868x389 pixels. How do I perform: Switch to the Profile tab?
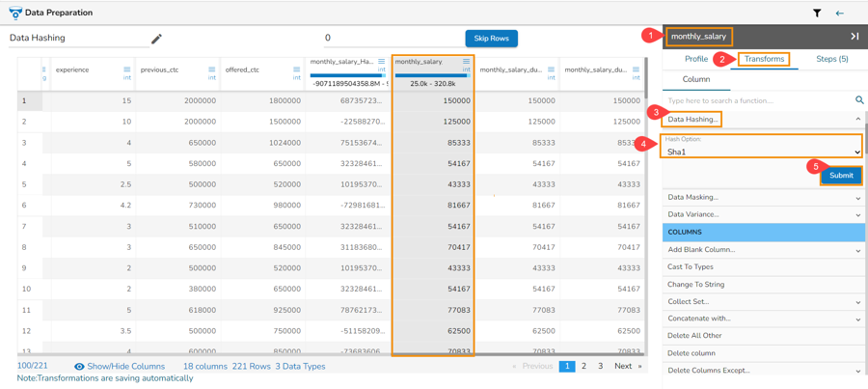click(x=695, y=59)
